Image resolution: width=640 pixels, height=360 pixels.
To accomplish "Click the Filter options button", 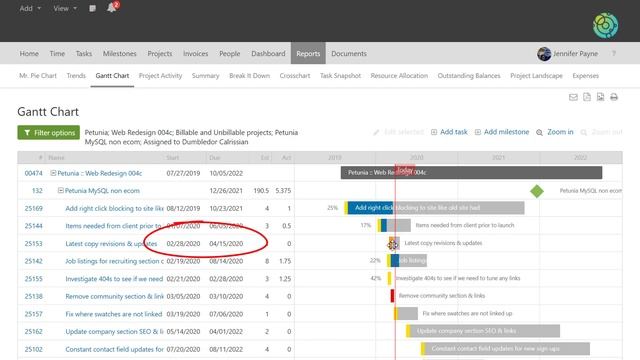I will click(49, 133).
